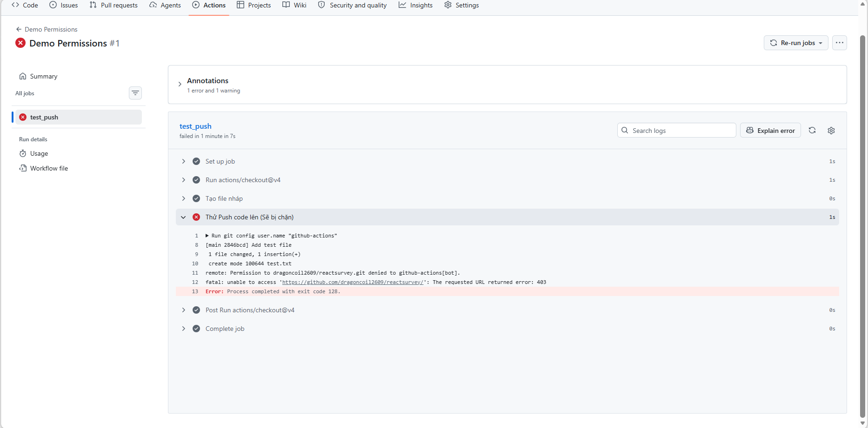Viewport: 868px width, 428px height.
Task: Click '1 error and 1 warning' annotations text
Action: tap(214, 91)
